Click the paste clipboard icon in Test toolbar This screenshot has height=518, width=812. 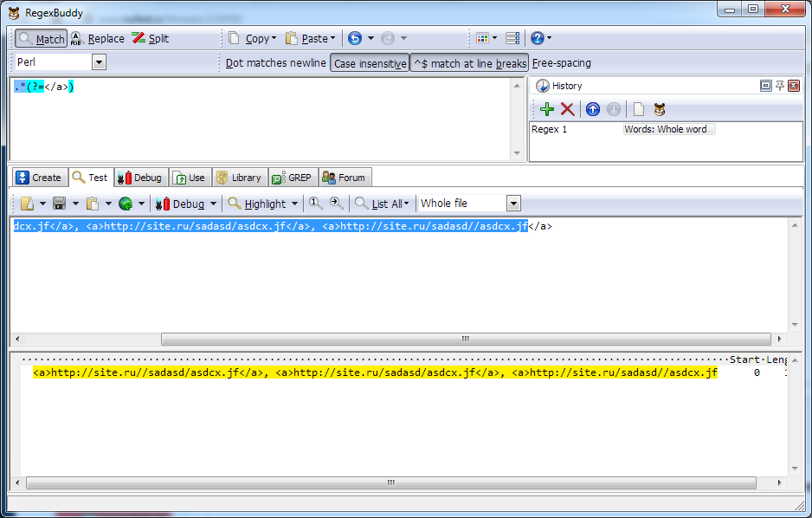pyautogui.click(x=92, y=204)
